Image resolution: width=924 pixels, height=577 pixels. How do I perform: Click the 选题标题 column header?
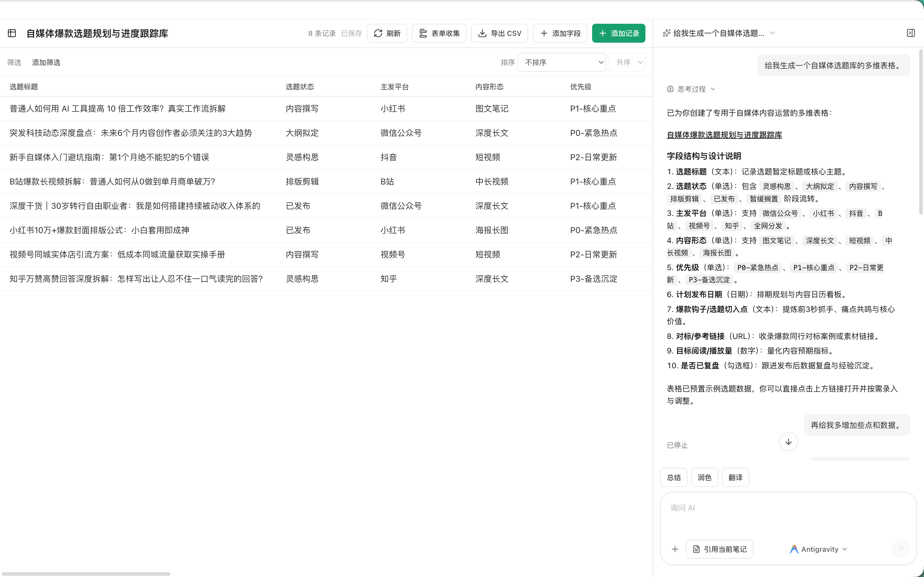[24, 87]
